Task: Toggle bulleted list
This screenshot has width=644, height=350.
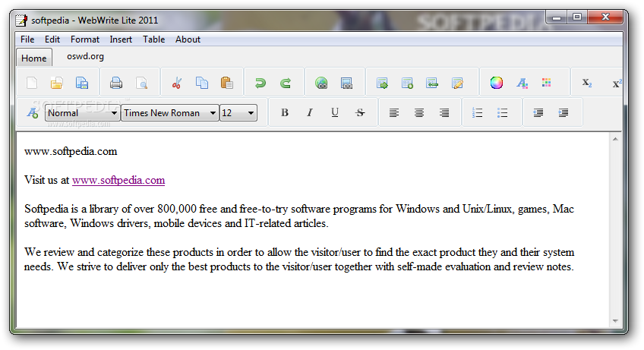Action: click(502, 112)
